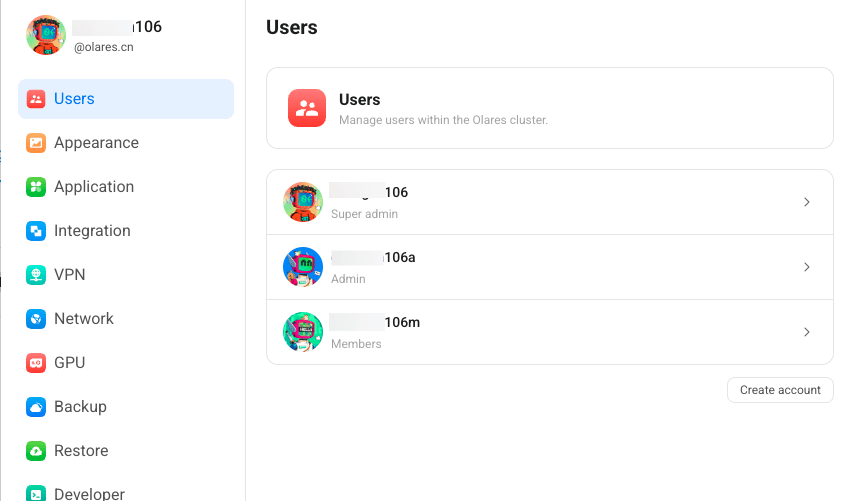Expand the Admin user row chevron
The height and width of the screenshot is (501, 859).
[807, 267]
